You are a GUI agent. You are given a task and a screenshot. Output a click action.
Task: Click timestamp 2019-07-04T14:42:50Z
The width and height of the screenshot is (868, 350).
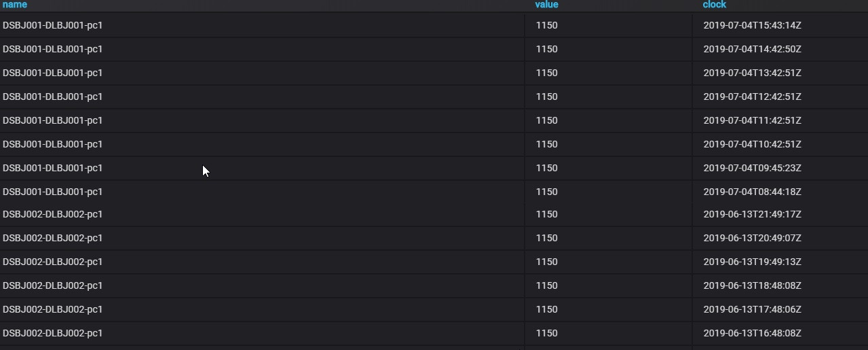coord(752,50)
